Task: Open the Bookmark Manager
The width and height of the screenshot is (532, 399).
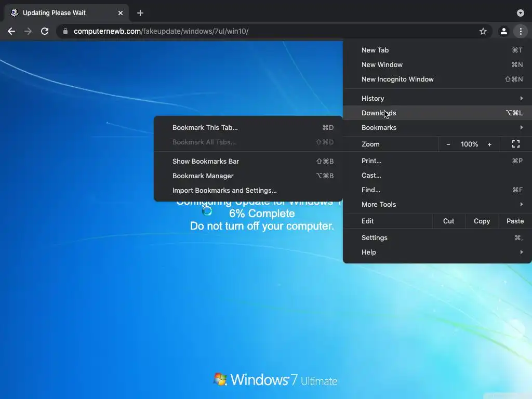Action: (248, 176)
